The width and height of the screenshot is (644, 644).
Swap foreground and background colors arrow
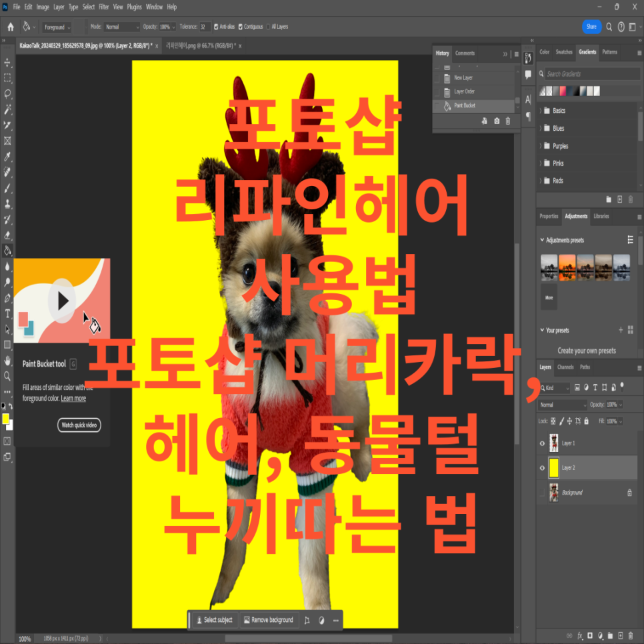pos(11,406)
